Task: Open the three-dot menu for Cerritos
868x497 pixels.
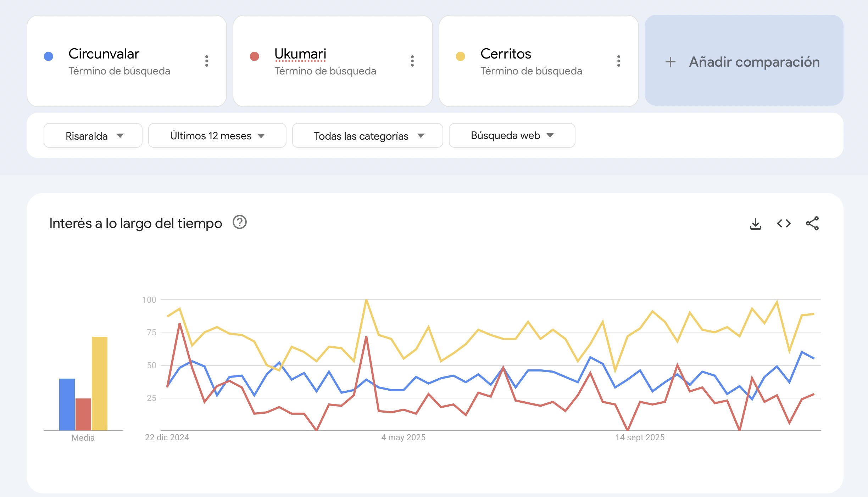Action: pos(619,61)
